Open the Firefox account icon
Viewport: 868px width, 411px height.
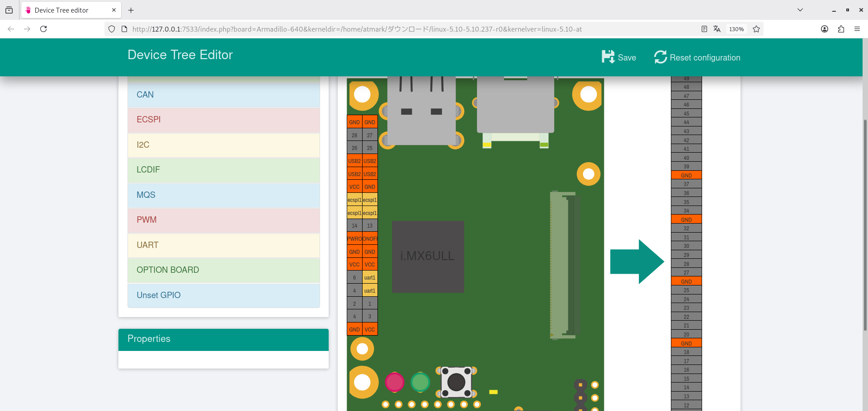coord(825,29)
